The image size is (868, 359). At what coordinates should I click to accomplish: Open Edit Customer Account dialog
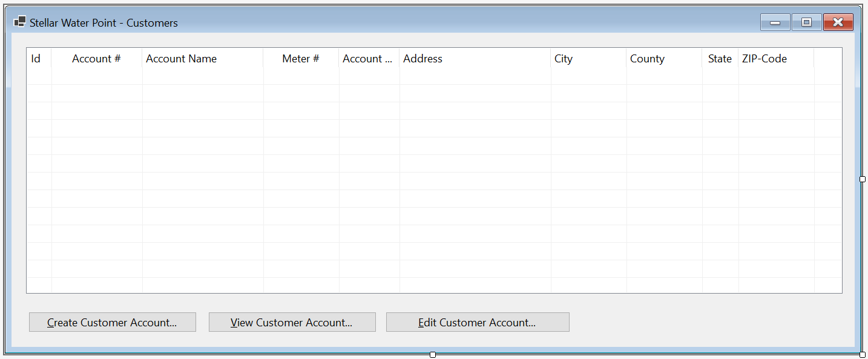click(478, 322)
